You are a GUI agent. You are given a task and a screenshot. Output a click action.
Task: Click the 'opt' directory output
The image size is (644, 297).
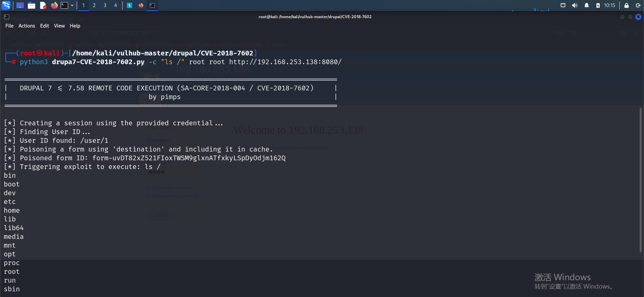[x=10, y=254]
